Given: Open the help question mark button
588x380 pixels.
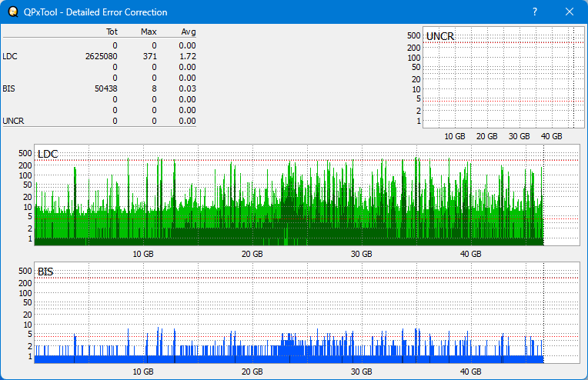Looking at the screenshot, I should 535,12.
